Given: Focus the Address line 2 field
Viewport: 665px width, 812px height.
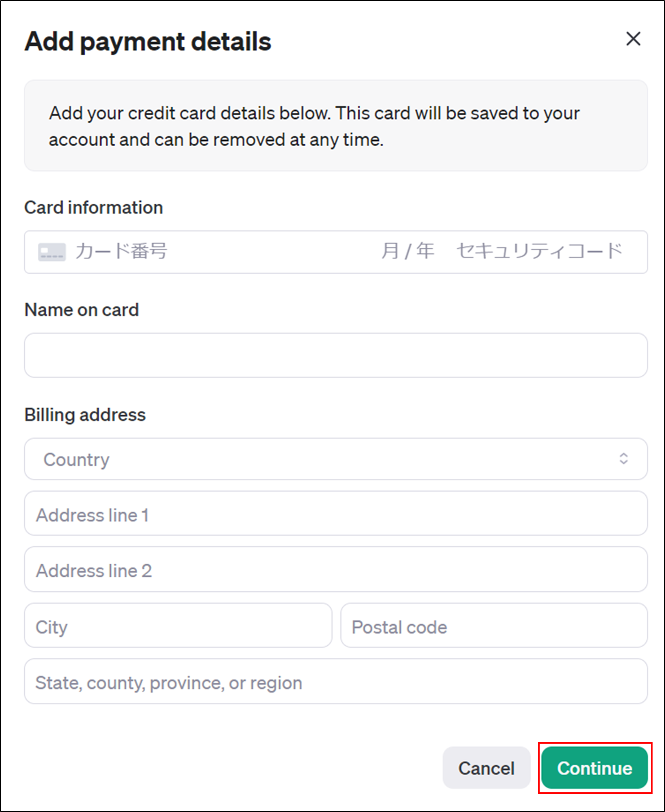Looking at the screenshot, I should 336,569.
